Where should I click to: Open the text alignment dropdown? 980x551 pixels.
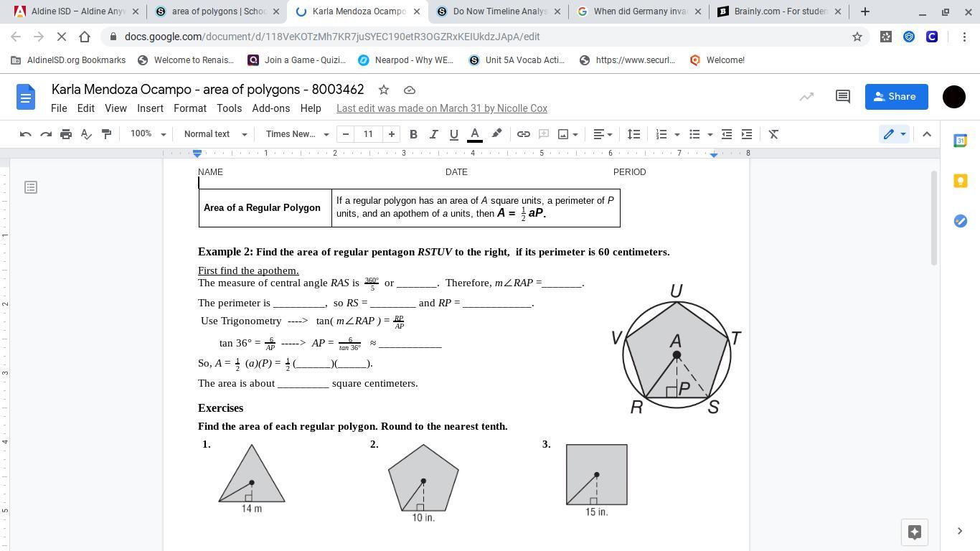(x=603, y=134)
